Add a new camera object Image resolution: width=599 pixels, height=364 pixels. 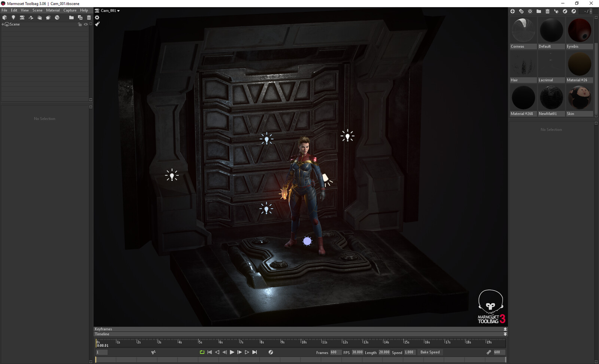point(22,18)
